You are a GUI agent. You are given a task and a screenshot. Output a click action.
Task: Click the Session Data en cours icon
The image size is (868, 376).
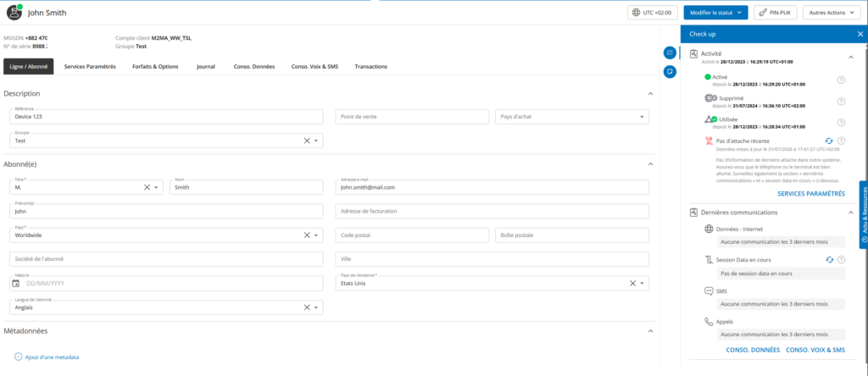pos(709,259)
